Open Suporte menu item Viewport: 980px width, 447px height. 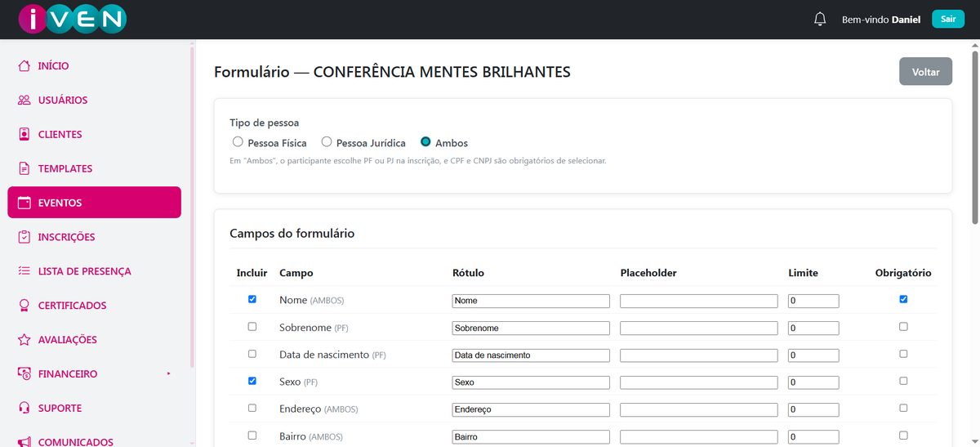point(94,409)
